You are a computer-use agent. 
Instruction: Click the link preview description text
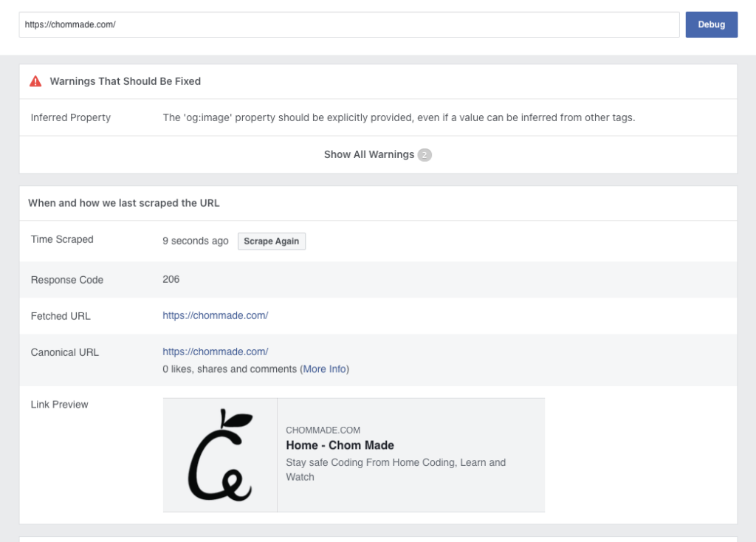[x=395, y=470]
